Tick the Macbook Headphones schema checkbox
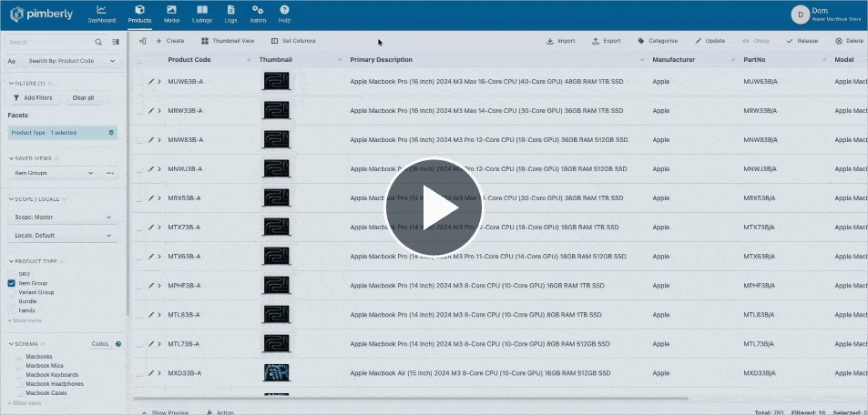Image resolution: width=868 pixels, height=415 pixels. click(19, 384)
